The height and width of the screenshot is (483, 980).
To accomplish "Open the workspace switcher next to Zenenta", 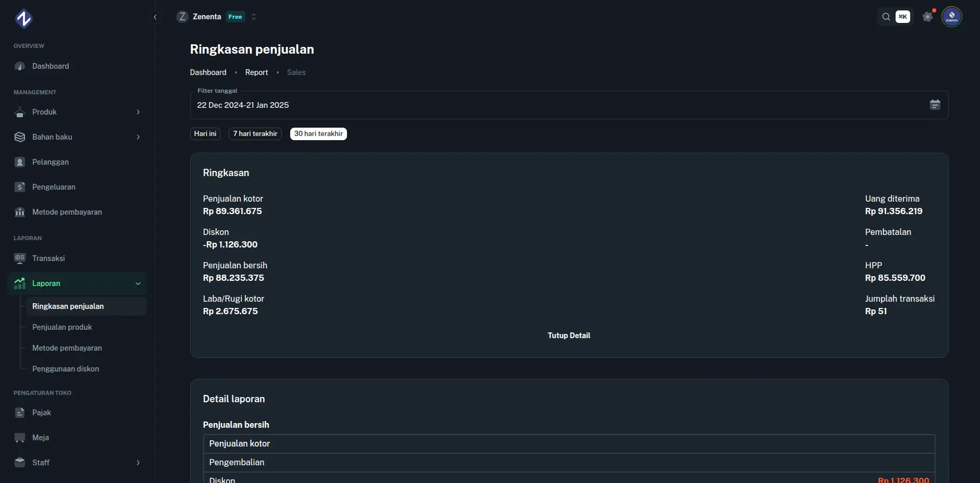I will (254, 17).
